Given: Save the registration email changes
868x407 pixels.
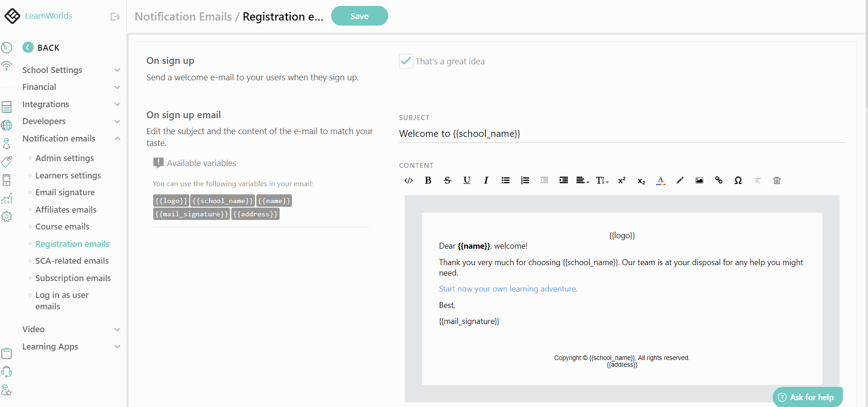Looking at the screenshot, I should [x=359, y=16].
